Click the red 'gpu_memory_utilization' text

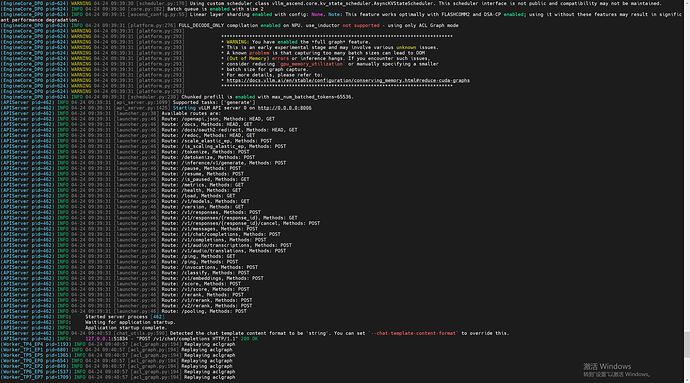pyautogui.click(x=312, y=64)
